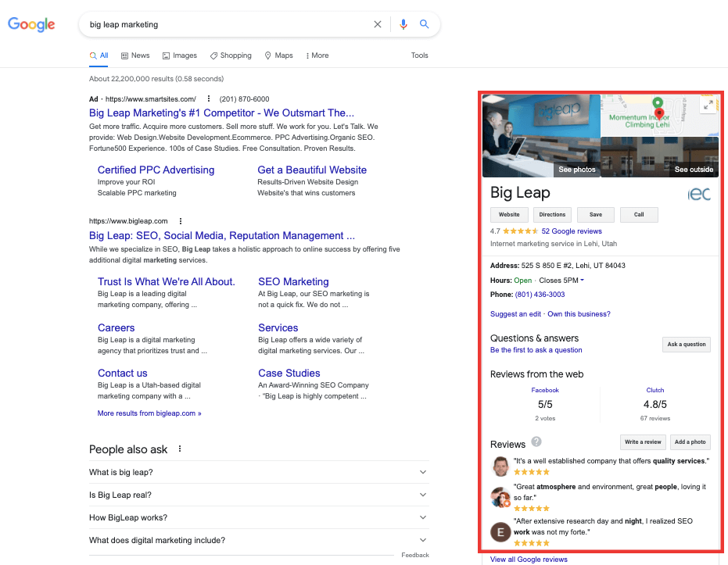Screen dimensions: 728x565
Task: Click the Directions button
Action: click(552, 215)
